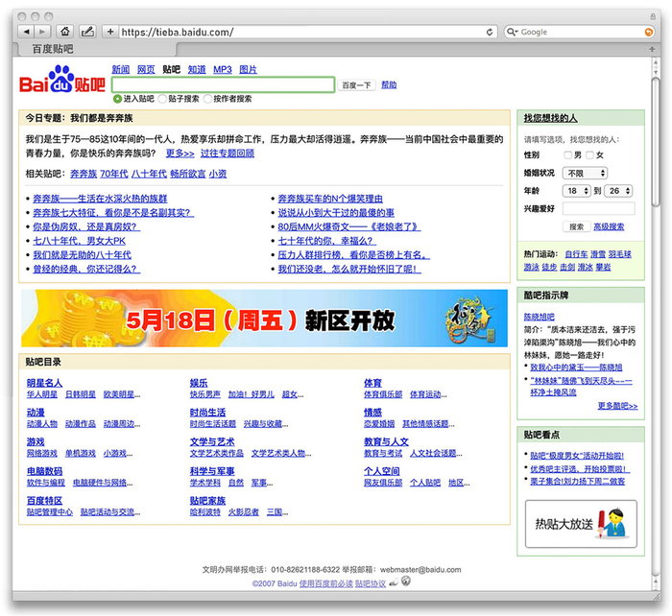Click the browser forward arrow button

coord(42,32)
